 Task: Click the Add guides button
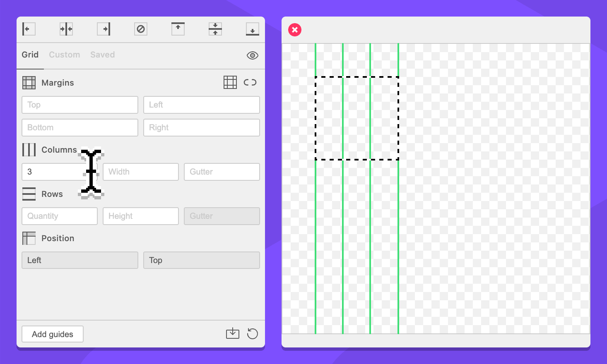click(53, 334)
